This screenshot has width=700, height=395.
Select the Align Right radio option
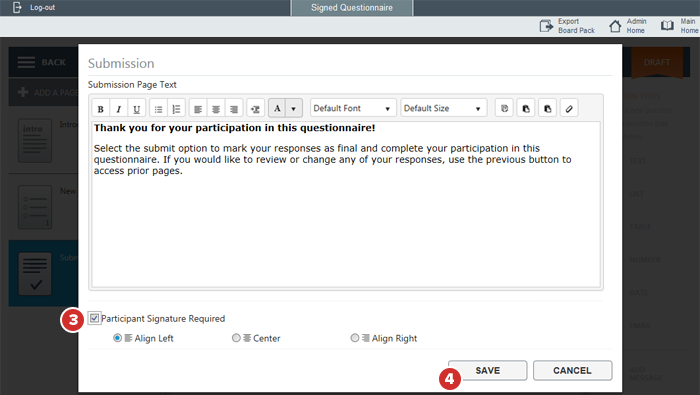pyautogui.click(x=354, y=338)
